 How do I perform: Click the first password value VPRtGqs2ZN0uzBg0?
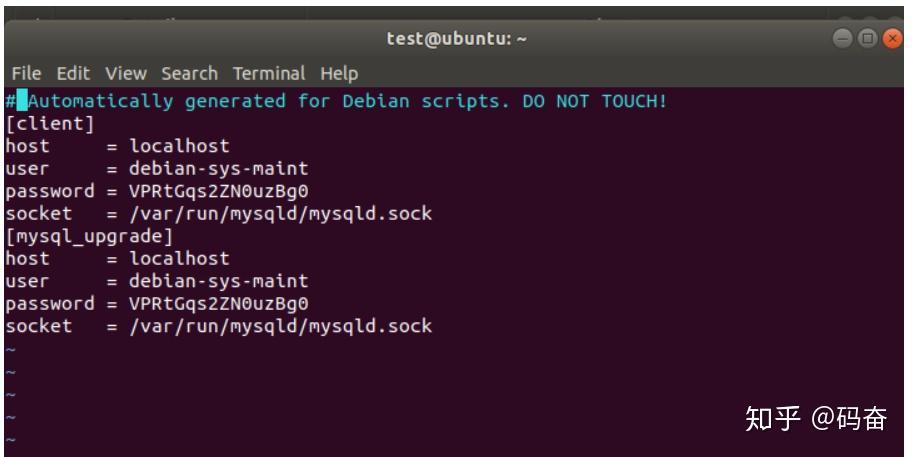click(x=219, y=191)
